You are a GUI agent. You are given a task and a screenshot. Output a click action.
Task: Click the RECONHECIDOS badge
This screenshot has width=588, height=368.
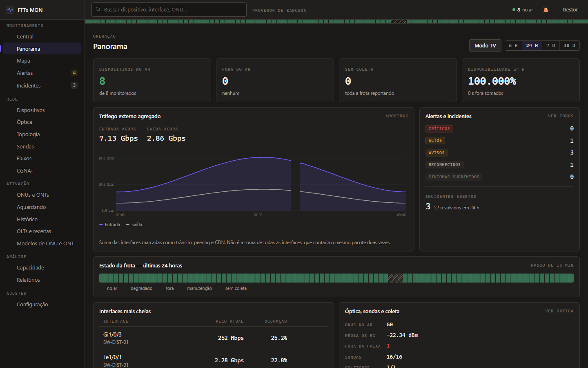pyautogui.click(x=444, y=165)
